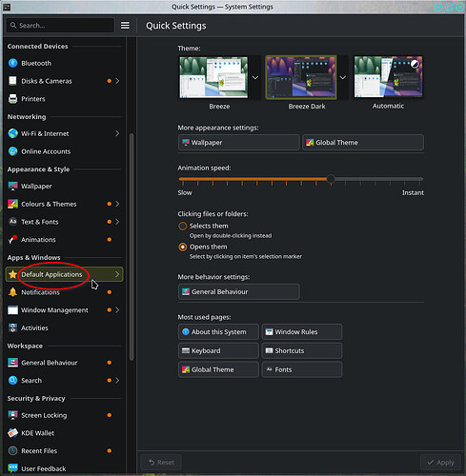Open Recent Files in the sidebar
466x476 pixels.
(x=64, y=451)
